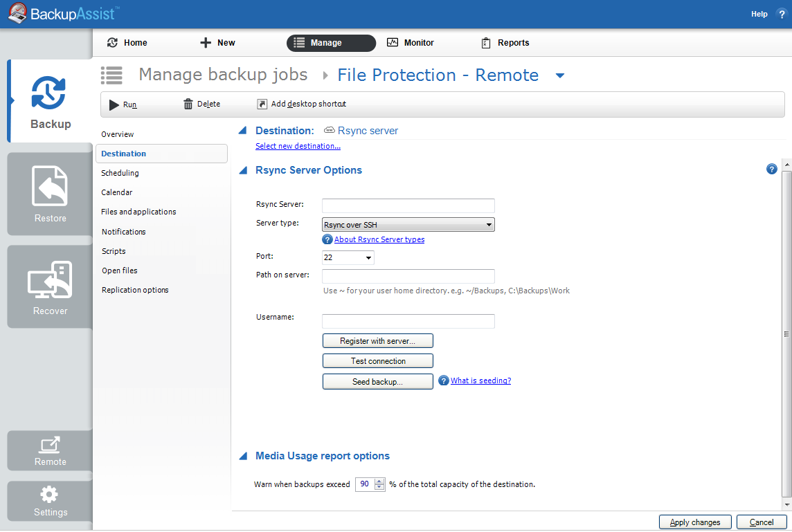Add a desktop shortcut for this job

coord(302,104)
